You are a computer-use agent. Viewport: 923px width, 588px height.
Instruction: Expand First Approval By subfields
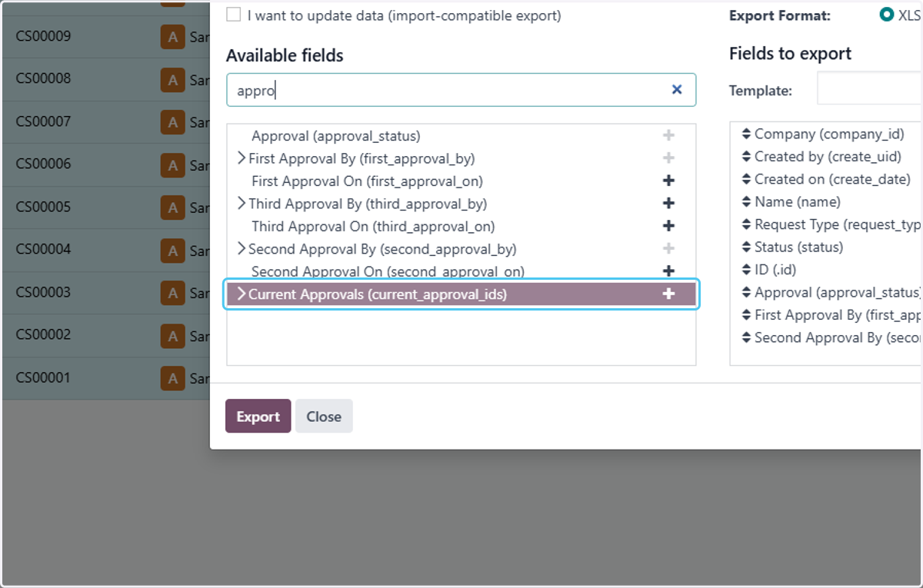[x=242, y=158]
